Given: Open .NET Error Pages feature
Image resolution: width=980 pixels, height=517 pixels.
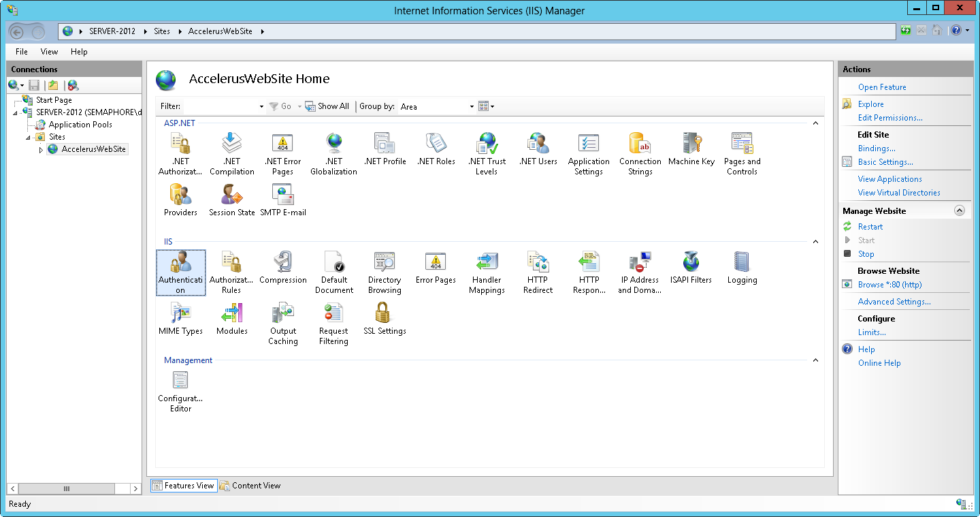Looking at the screenshot, I should [282, 154].
